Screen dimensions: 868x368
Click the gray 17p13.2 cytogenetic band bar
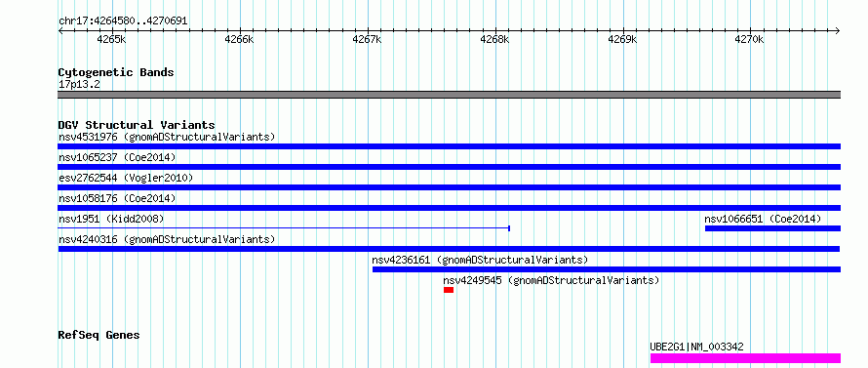(449, 95)
